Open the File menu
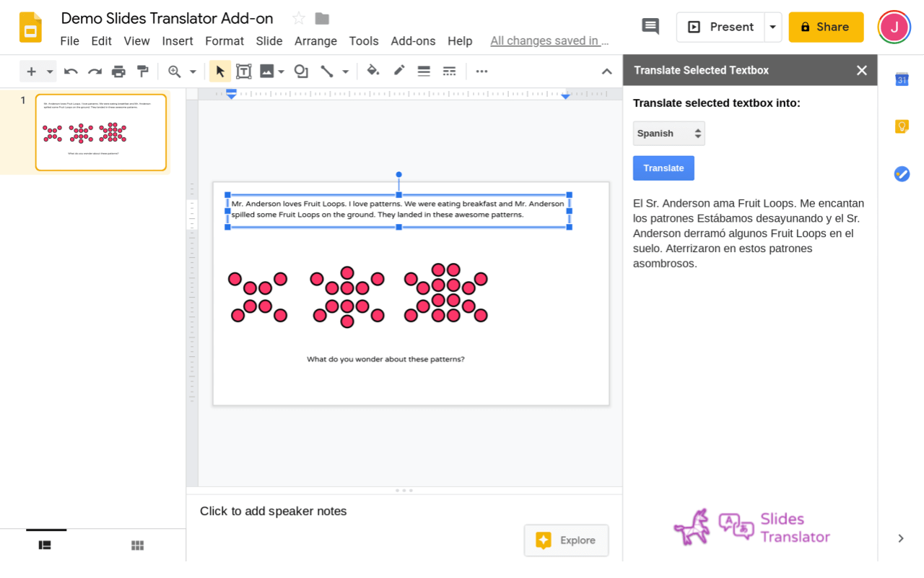The width and height of the screenshot is (924, 578). pyautogui.click(x=69, y=41)
